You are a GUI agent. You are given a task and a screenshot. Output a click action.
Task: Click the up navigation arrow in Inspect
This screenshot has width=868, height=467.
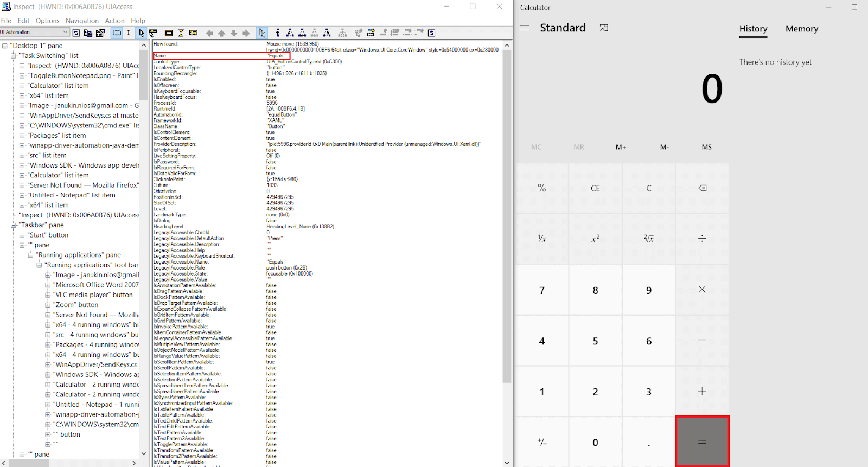pos(221,33)
